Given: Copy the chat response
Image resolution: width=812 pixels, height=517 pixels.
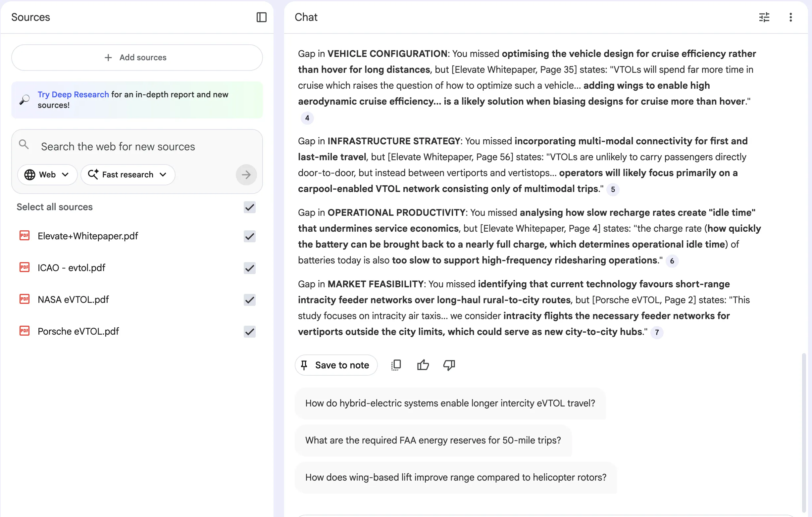Looking at the screenshot, I should pos(396,365).
